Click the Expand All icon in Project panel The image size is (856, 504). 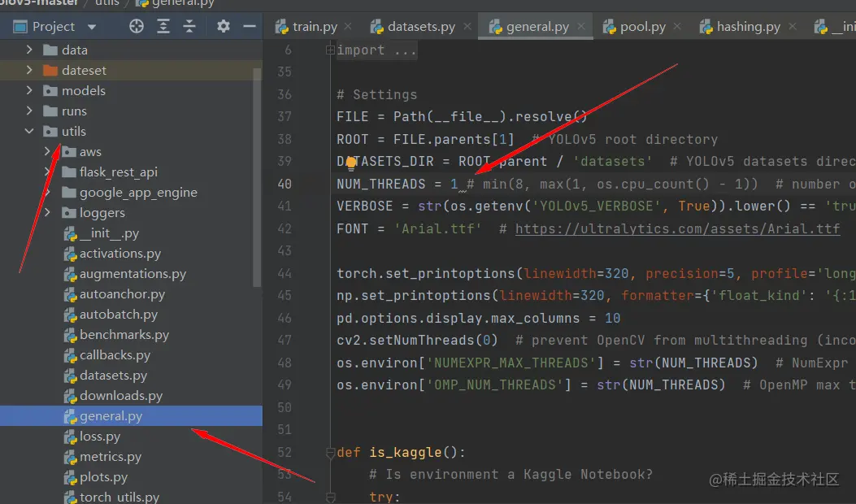click(163, 26)
